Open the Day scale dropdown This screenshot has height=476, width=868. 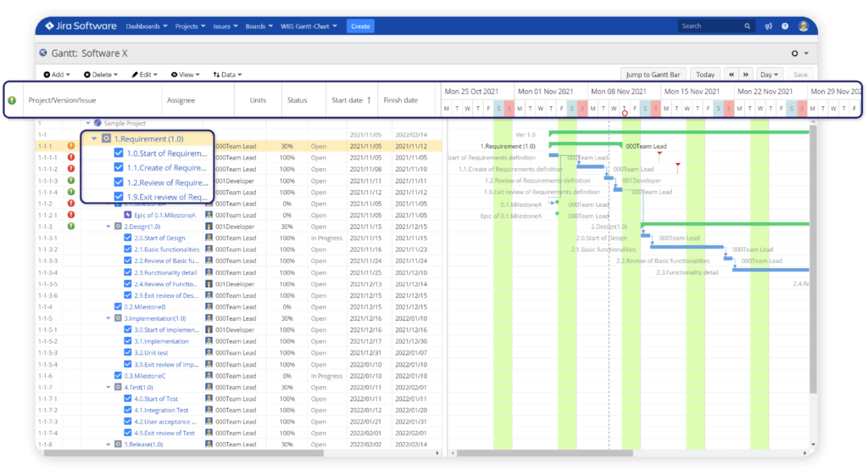[x=769, y=75]
